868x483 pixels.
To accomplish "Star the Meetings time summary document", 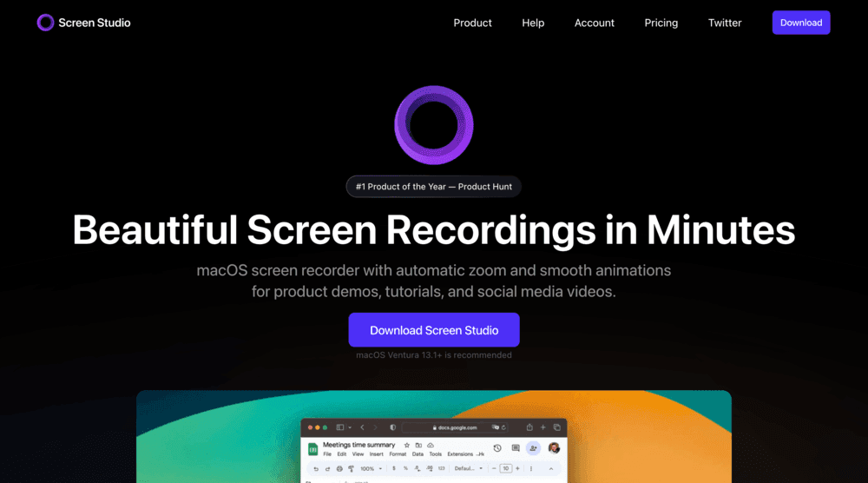I will 407,445.
